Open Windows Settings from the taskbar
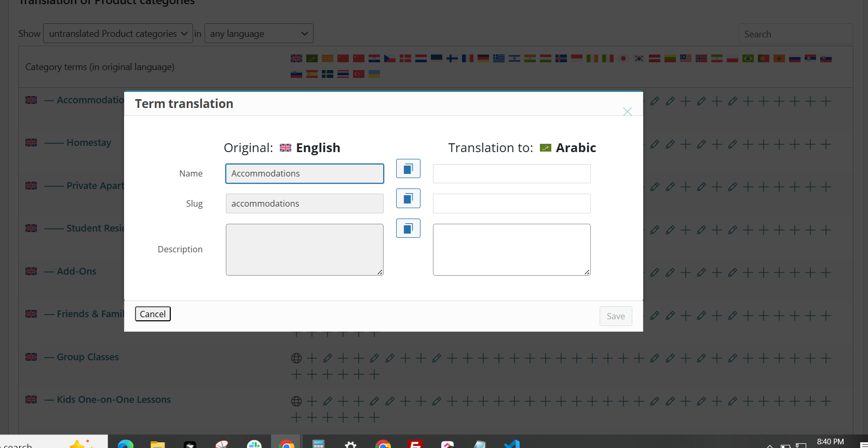Image resolution: width=868 pixels, height=448 pixels. tap(351, 444)
